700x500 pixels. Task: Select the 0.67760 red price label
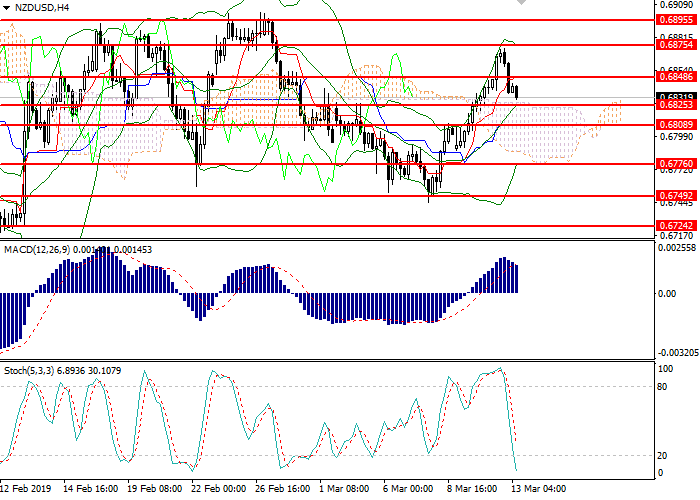[674, 164]
